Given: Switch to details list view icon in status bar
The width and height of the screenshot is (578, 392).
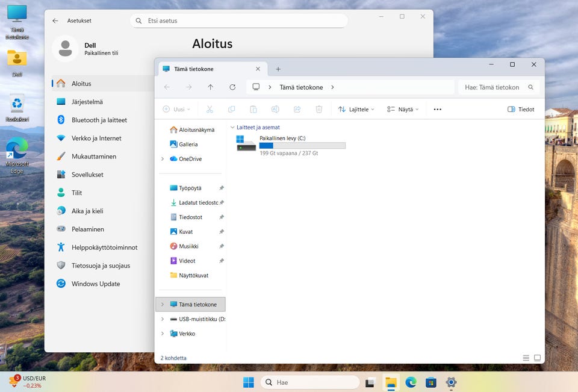Looking at the screenshot, I should [526, 358].
